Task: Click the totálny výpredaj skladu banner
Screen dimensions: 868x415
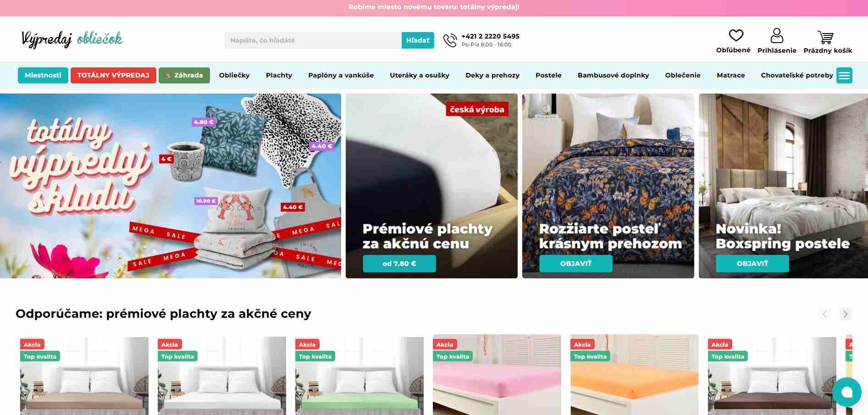Action: click(171, 186)
